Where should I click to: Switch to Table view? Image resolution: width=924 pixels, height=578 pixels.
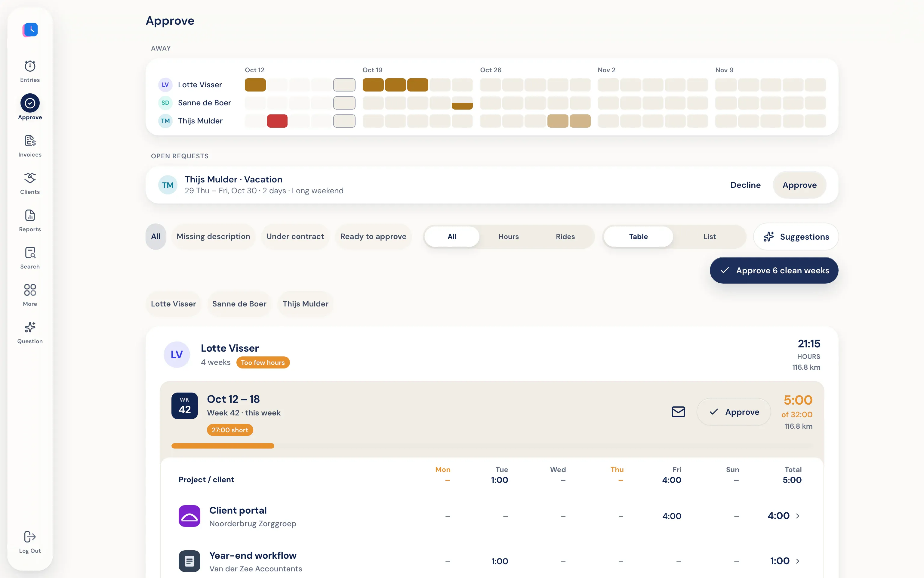[638, 237]
